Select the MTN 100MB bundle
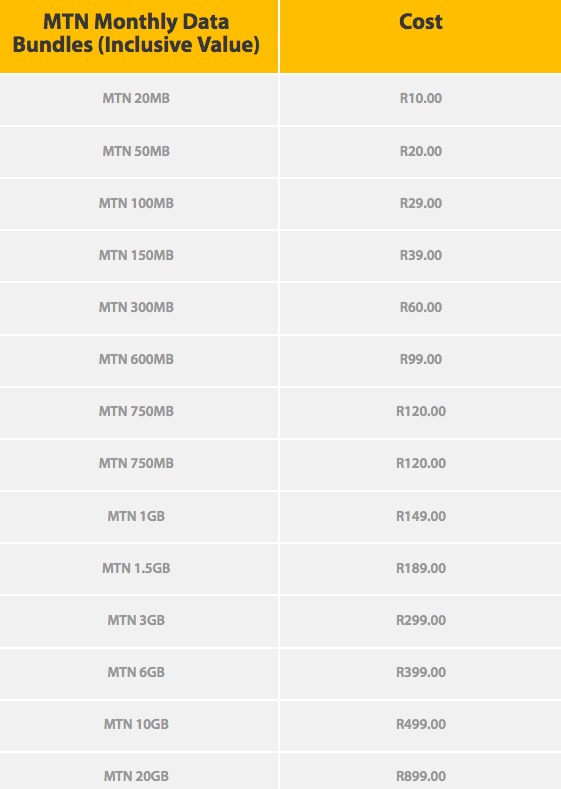 (136, 203)
